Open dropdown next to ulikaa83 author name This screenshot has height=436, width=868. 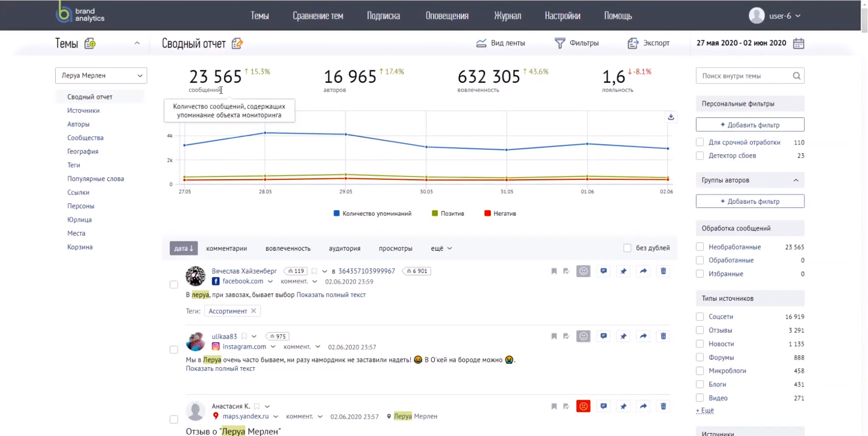click(254, 336)
